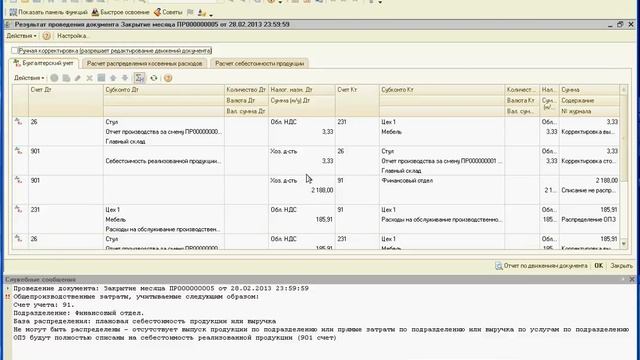The width and height of the screenshot is (640, 360).
Task: Click the Списание не распр... content cell
Action: pos(589,190)
